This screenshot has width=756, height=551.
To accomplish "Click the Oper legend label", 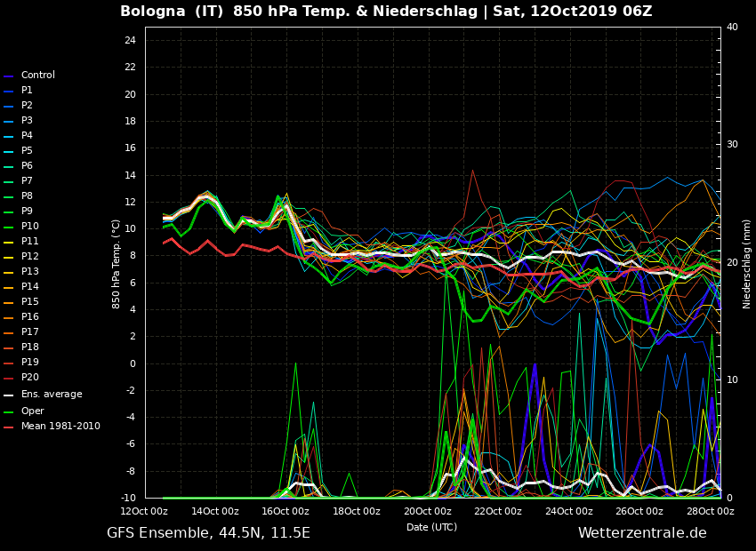I will click(32, 411).
